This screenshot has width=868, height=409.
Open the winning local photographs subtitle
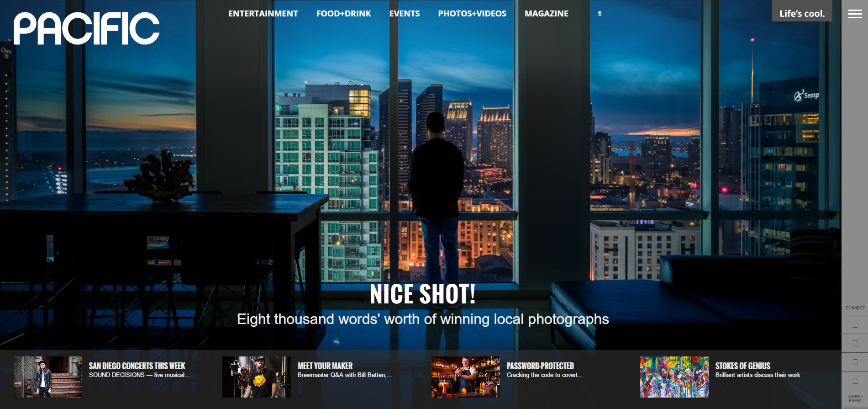[x=423, y=319]
